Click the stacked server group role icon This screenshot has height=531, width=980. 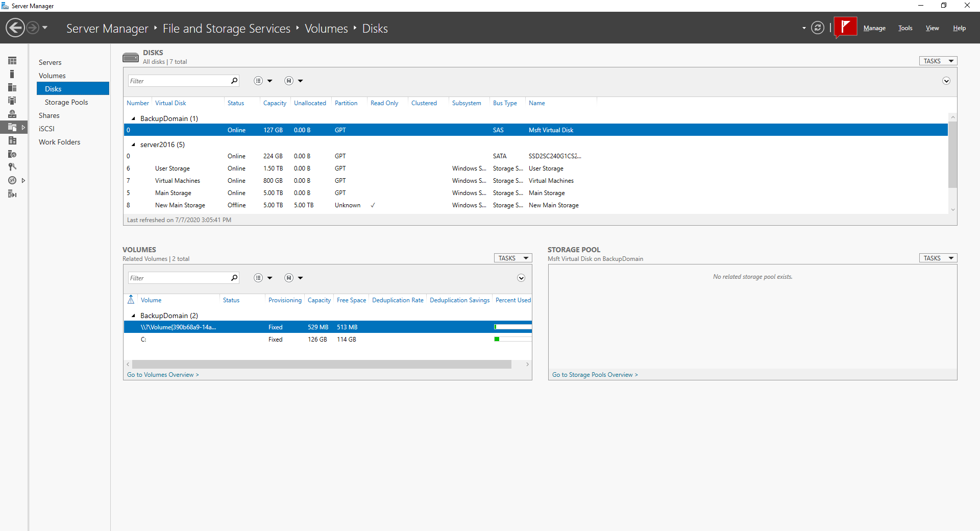[x=12, y=101]
